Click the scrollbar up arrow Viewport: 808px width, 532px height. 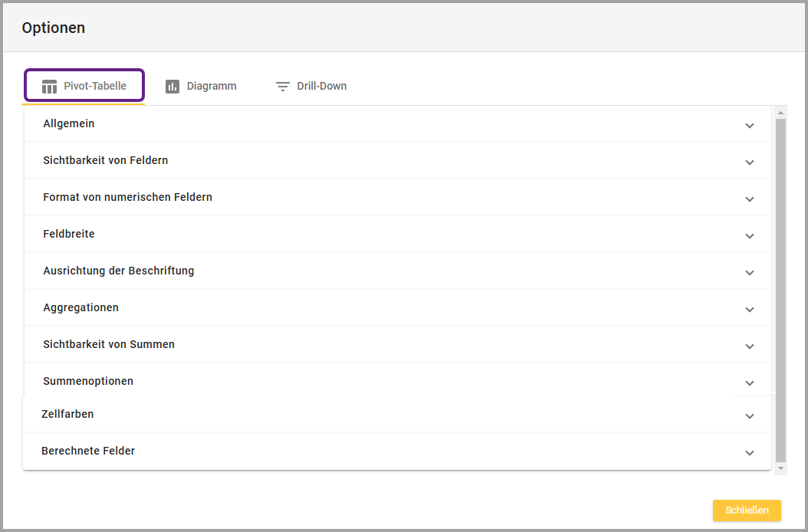click(x=780, y=113)
